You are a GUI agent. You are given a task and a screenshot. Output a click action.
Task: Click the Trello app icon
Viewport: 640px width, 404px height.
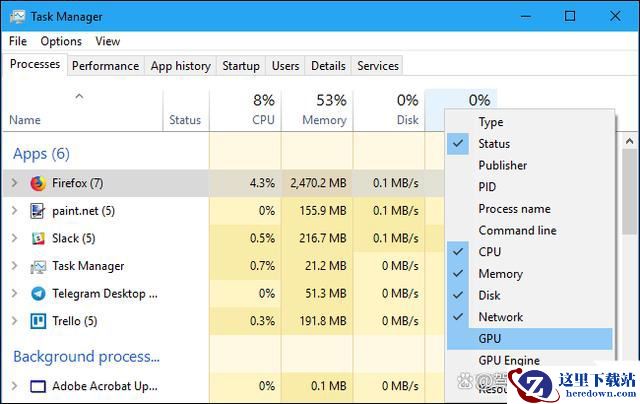[x=38, y=321]
